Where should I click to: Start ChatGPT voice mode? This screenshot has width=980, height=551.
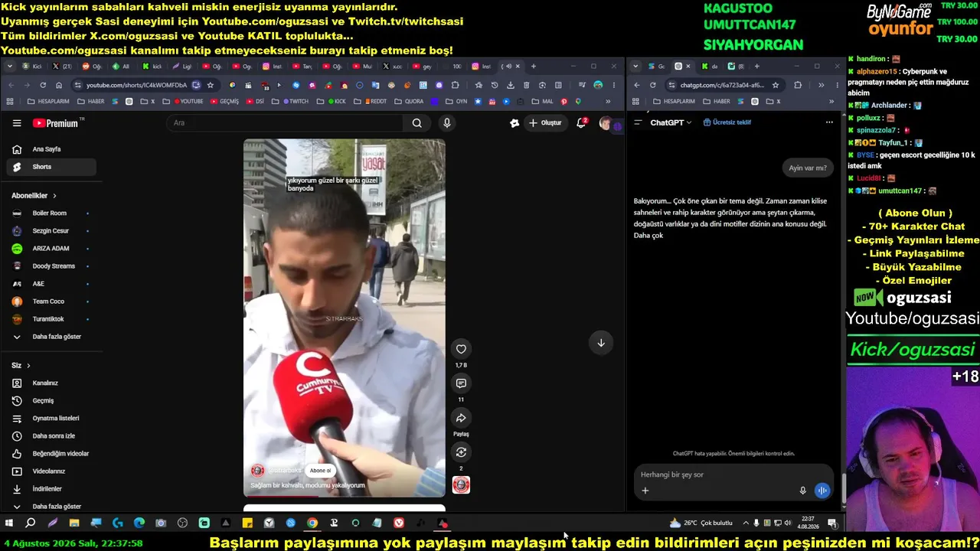(822, 491)
